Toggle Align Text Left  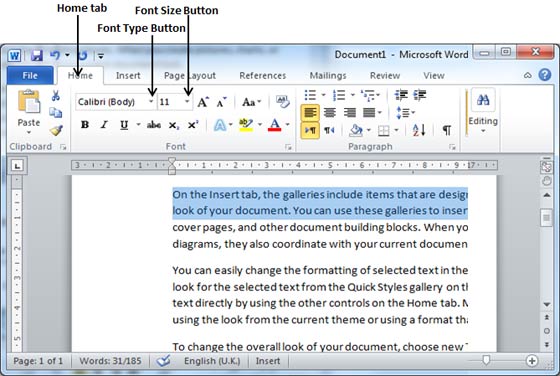(x=310, y=113)
